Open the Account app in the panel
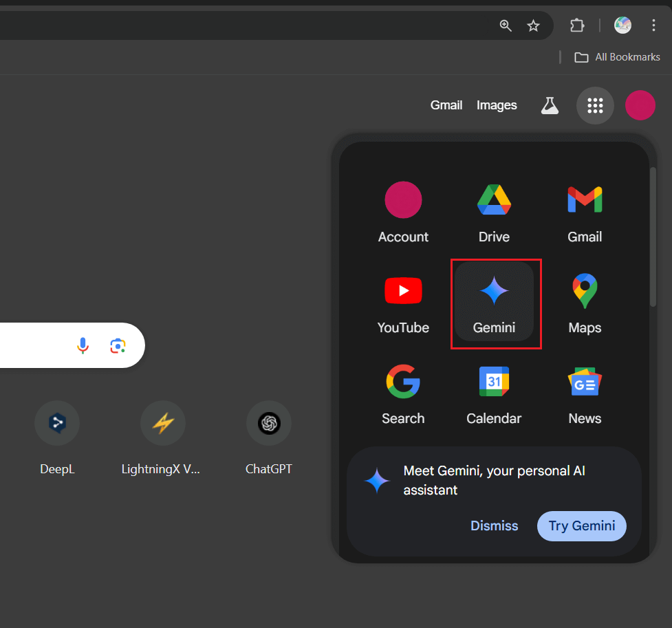 (x=403, y=213)
